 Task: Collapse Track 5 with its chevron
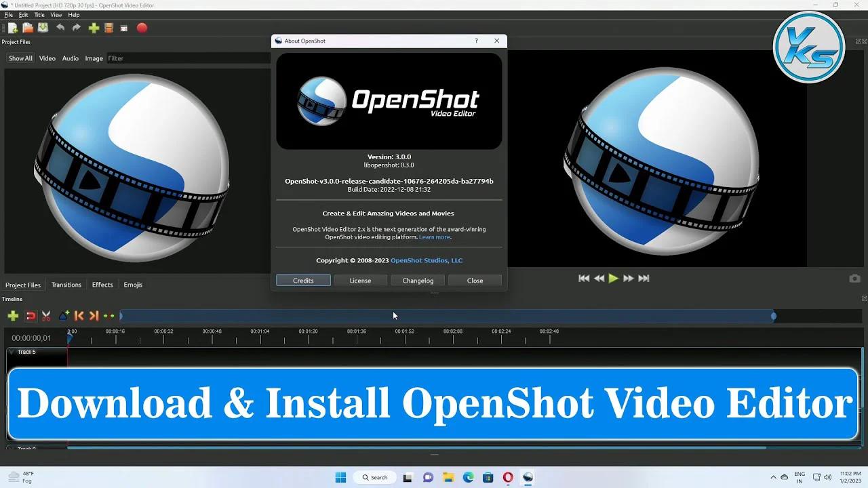tap(11, 352)
